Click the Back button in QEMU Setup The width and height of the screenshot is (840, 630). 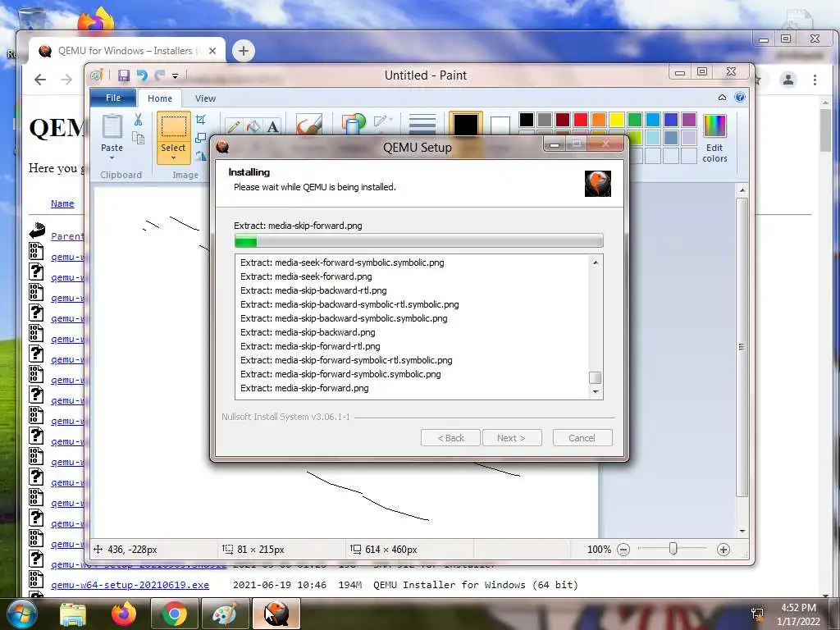[x=450, y=438]
